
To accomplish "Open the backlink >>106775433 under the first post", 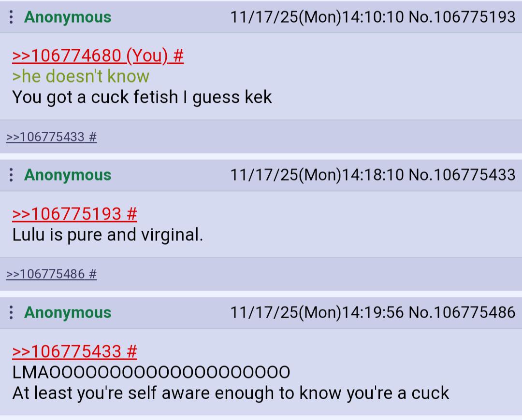I will click(x=45, y=137).
